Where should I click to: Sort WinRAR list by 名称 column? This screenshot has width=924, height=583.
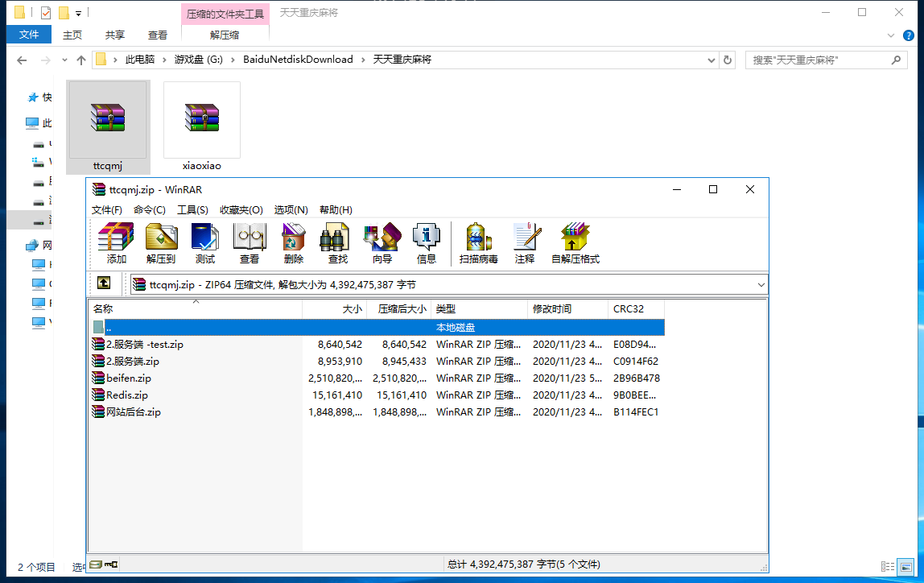pyautogui.click(x=195, y=309)
